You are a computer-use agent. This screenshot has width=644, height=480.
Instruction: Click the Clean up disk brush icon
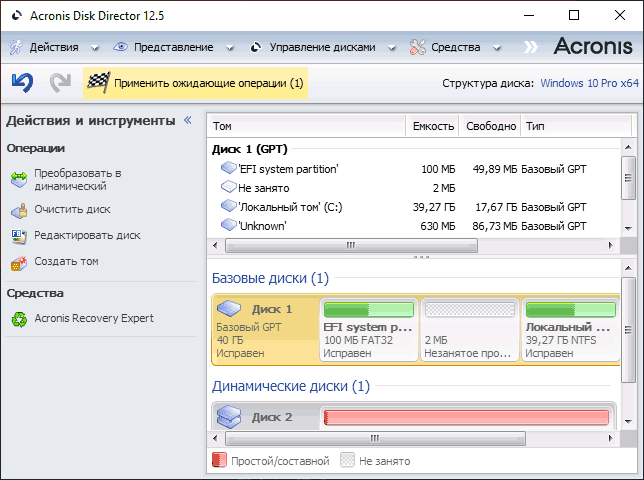[x=19, y=210]
